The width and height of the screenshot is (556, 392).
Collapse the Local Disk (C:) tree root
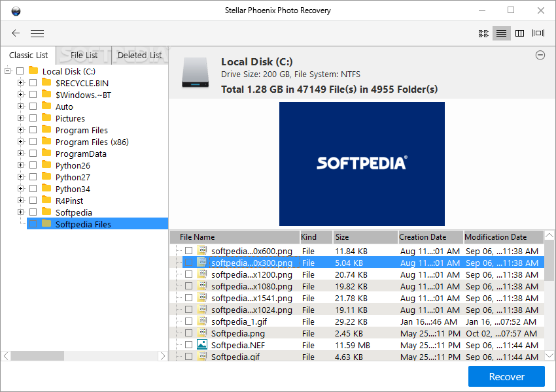point(7,71)
